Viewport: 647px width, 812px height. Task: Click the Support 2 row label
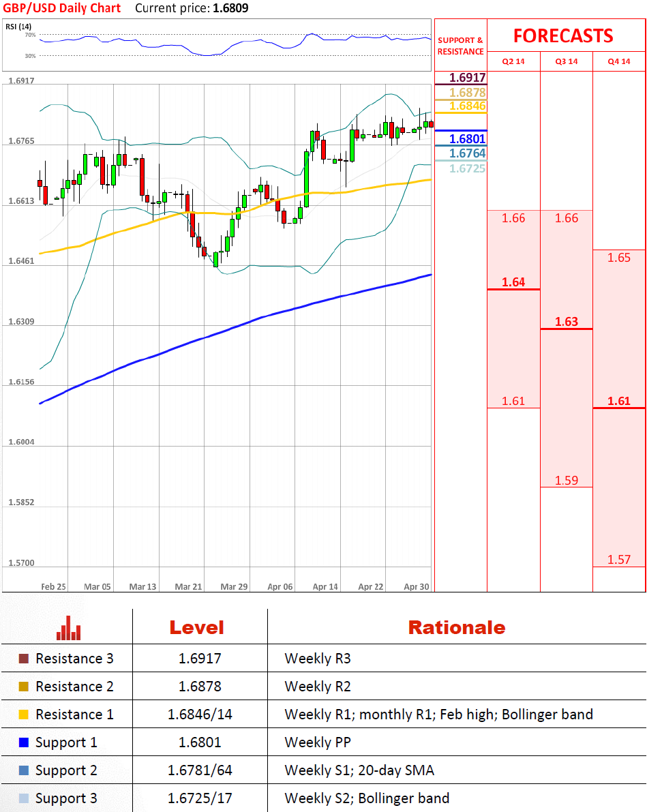(66, 770)
